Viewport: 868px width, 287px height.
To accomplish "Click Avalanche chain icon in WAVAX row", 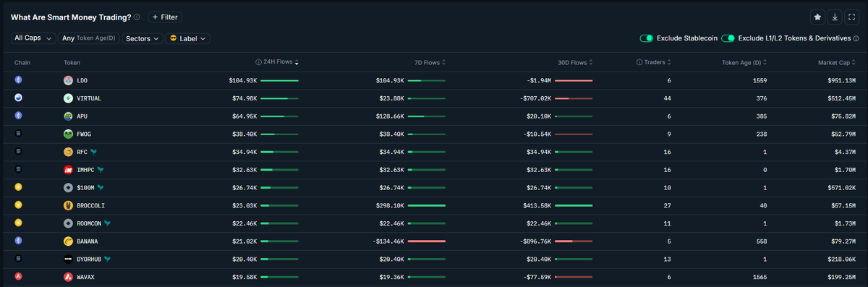I will click(19, 277).
